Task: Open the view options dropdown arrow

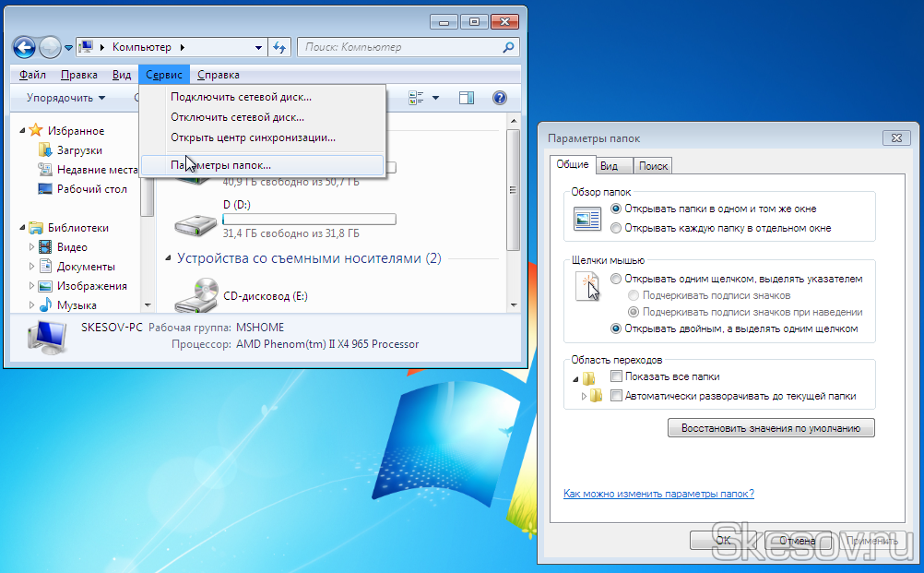Action: [x=435, y=98]
